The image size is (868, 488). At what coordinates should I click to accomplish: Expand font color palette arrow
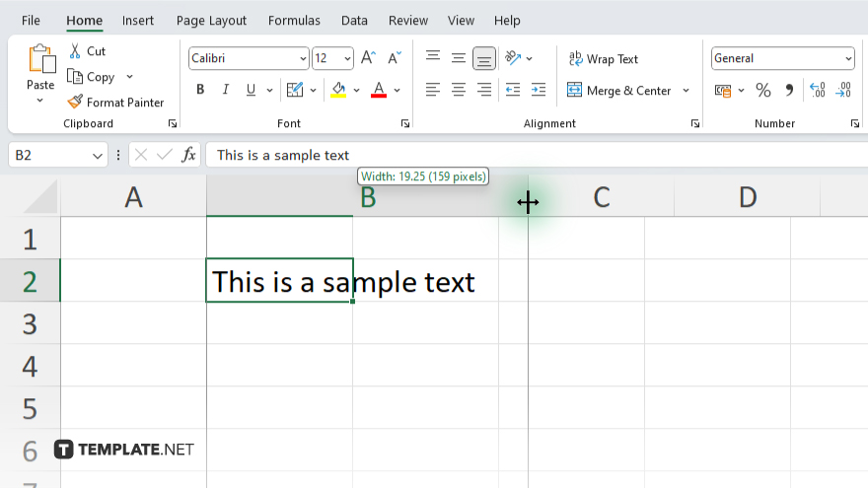pyautogui.click(x=397, y=90)
